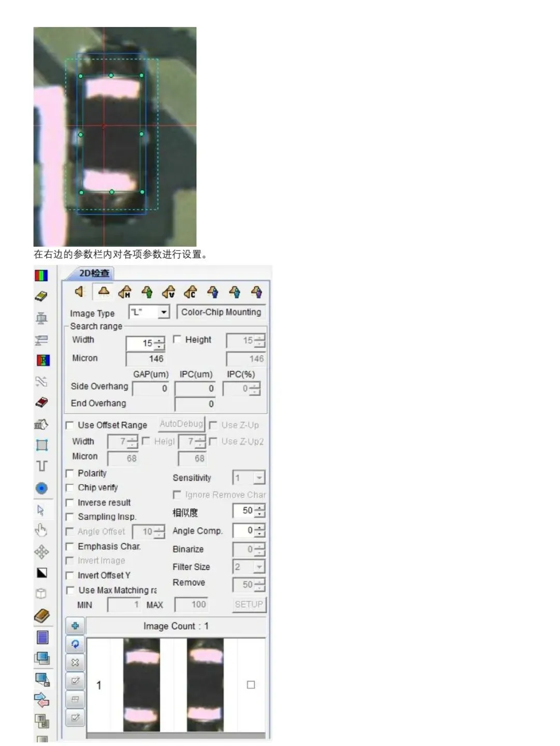The width and height of the screenshot is (560, 746).
Task: Select the blue rectangle region tool
Action: click(42, 445)
